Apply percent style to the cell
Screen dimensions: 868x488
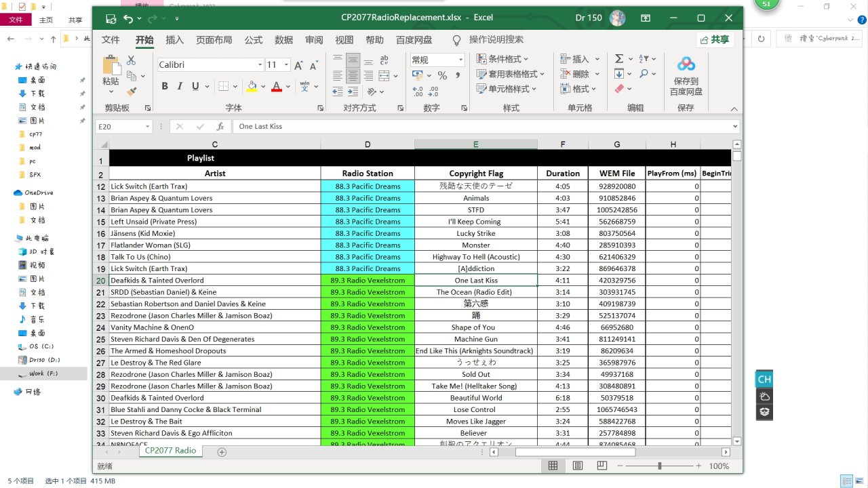(442, 76)
